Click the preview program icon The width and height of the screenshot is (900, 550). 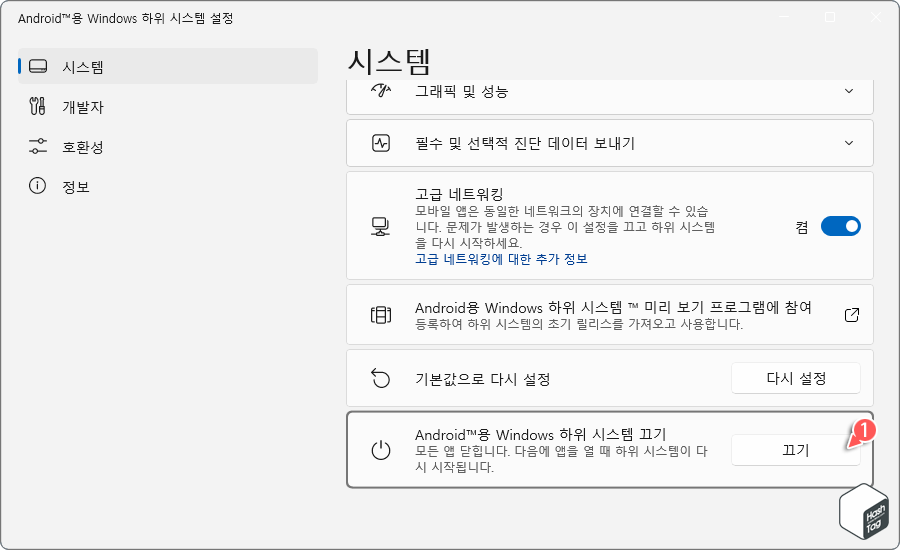pos(381,315)
